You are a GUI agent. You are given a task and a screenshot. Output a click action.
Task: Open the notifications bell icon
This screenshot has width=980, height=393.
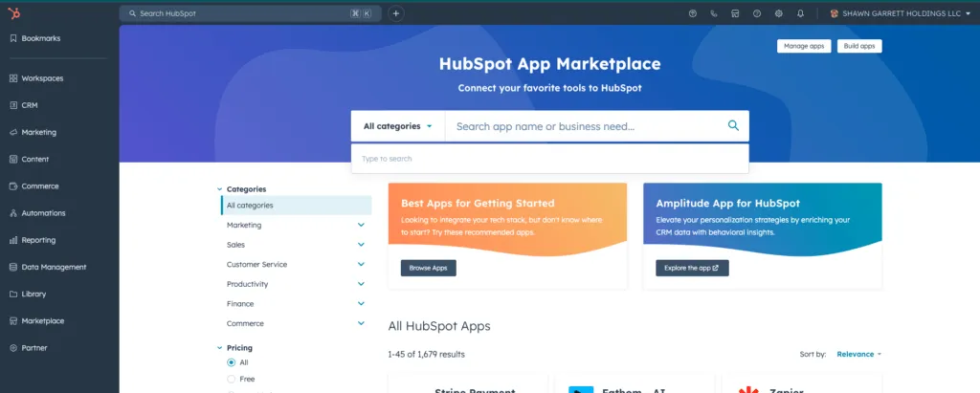[x=801, y=13]
